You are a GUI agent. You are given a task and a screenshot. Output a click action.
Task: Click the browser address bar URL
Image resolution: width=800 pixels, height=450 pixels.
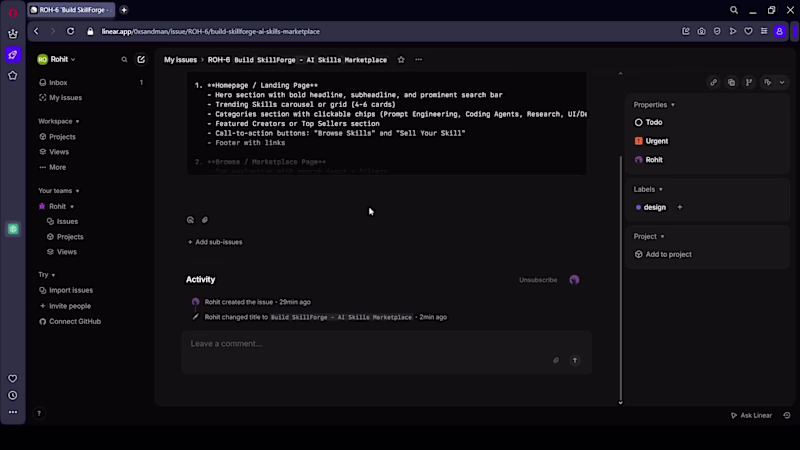(211, 32)
